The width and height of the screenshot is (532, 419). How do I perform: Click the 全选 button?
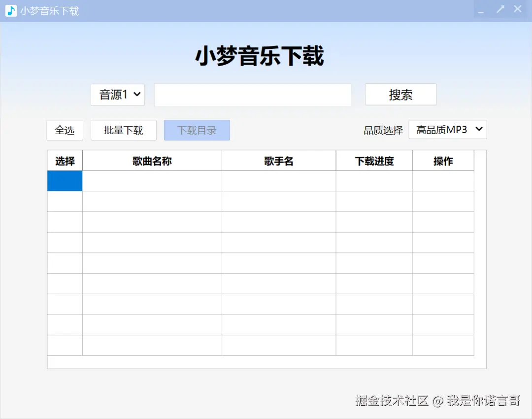click(65, 130)
